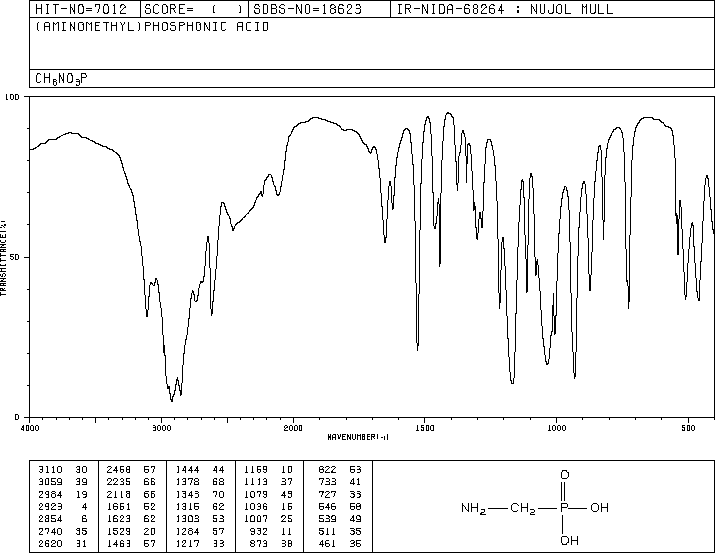Select the HIT-NO=7012 header cell
This screenshot has width=715, height=553.
coord(85,9)
